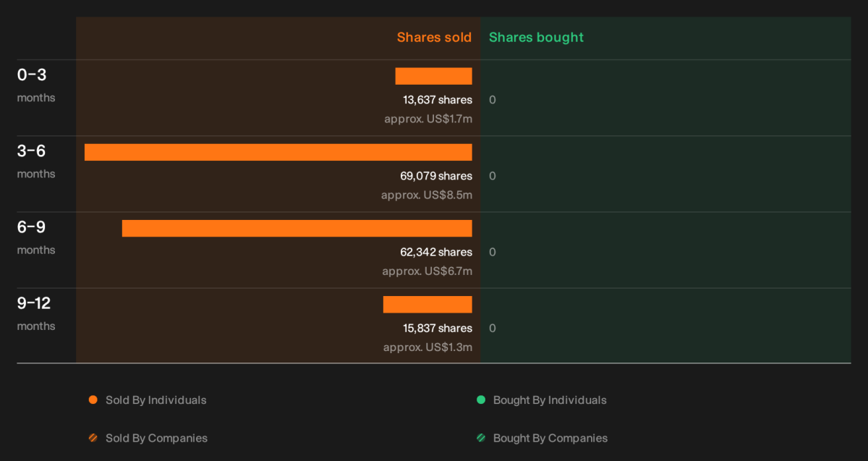Toggle the Sold By Companies legend label
Screen dimensions: 868x461
156,438
